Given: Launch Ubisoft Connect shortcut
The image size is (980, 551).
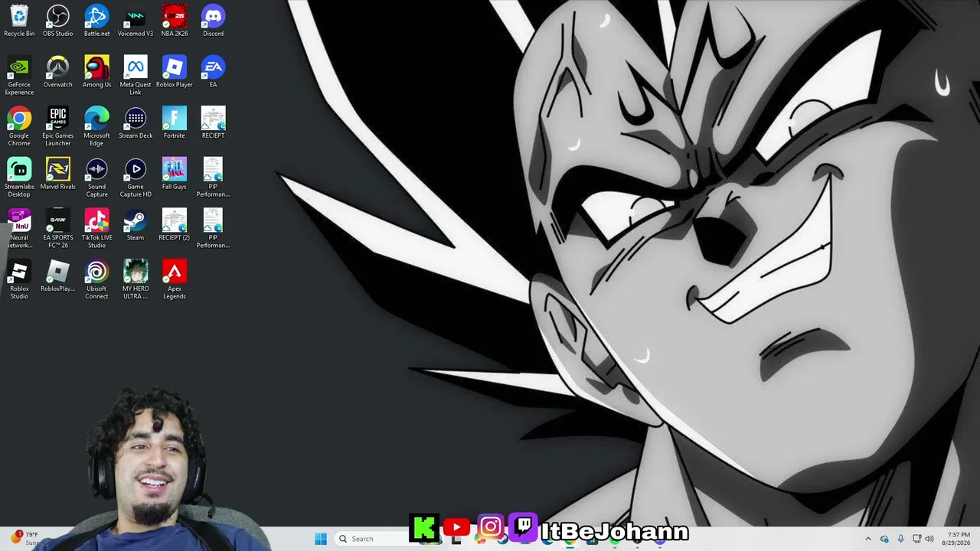Looking at the screenshot, I should (x=96, y=279).
